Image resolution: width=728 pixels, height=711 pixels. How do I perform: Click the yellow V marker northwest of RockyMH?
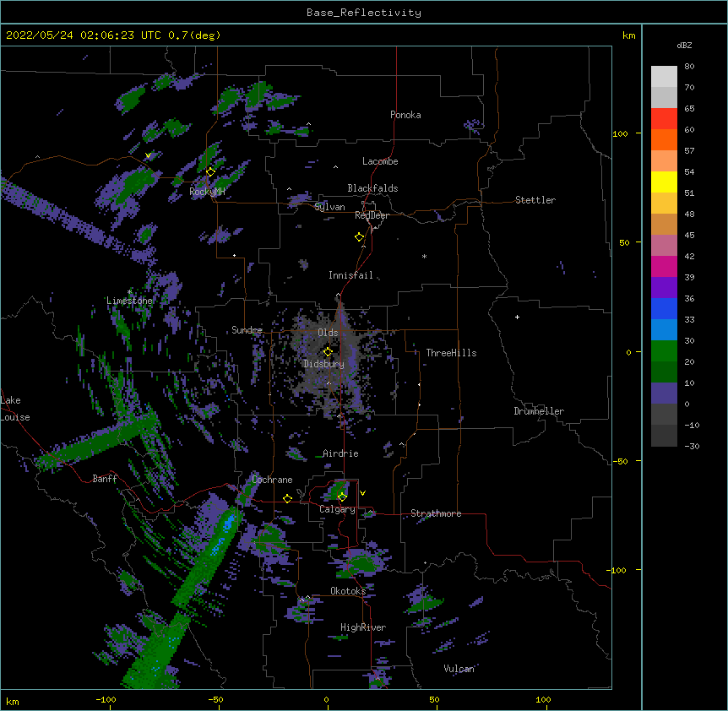pyautogui.click(x=148, y=155)
